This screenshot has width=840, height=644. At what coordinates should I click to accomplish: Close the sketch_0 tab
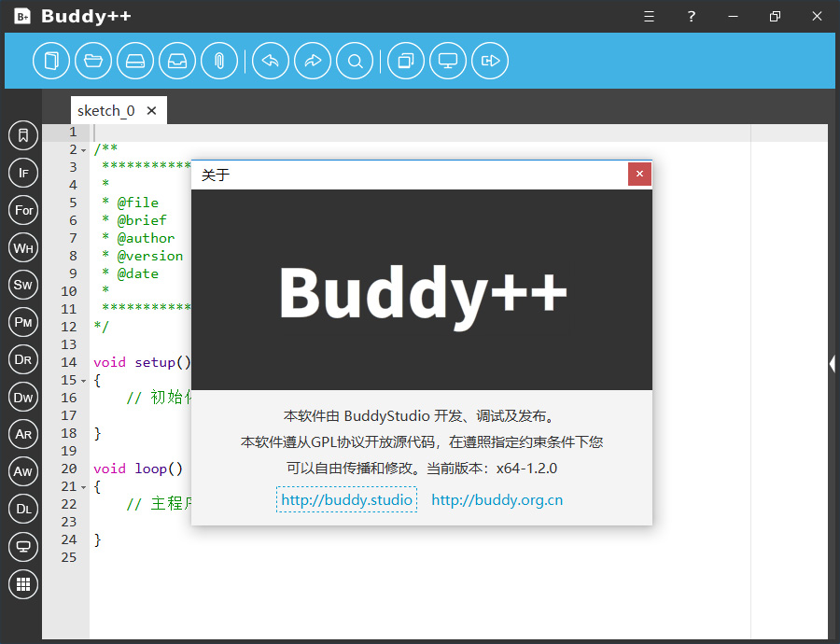click(x=151, y=110)
